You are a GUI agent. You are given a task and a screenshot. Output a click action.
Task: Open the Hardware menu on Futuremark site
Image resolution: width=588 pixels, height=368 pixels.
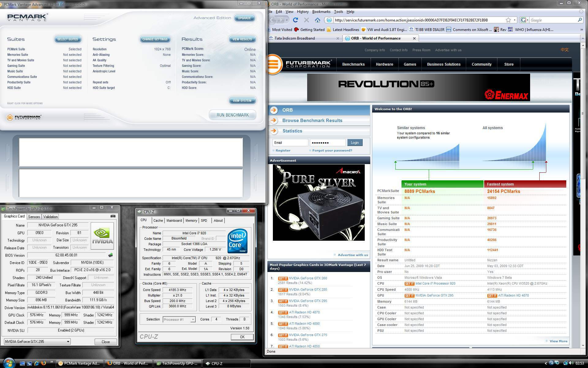(x=384, y=64)
